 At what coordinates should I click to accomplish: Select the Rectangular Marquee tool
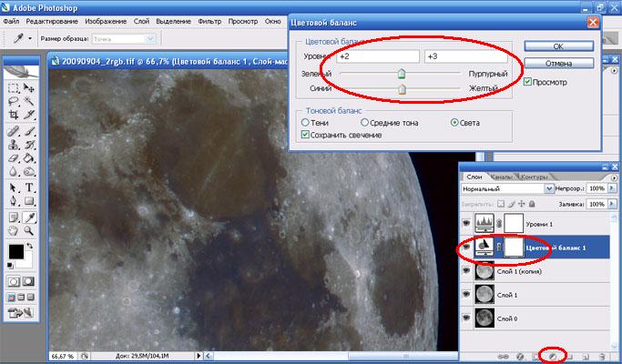(x=14, y=87)
